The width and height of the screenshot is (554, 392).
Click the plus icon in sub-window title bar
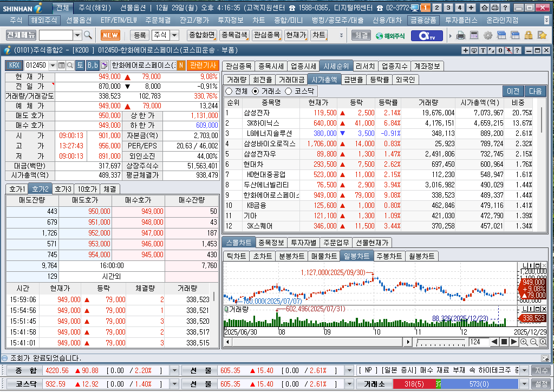pyautogui.click(x=466, y=50)
